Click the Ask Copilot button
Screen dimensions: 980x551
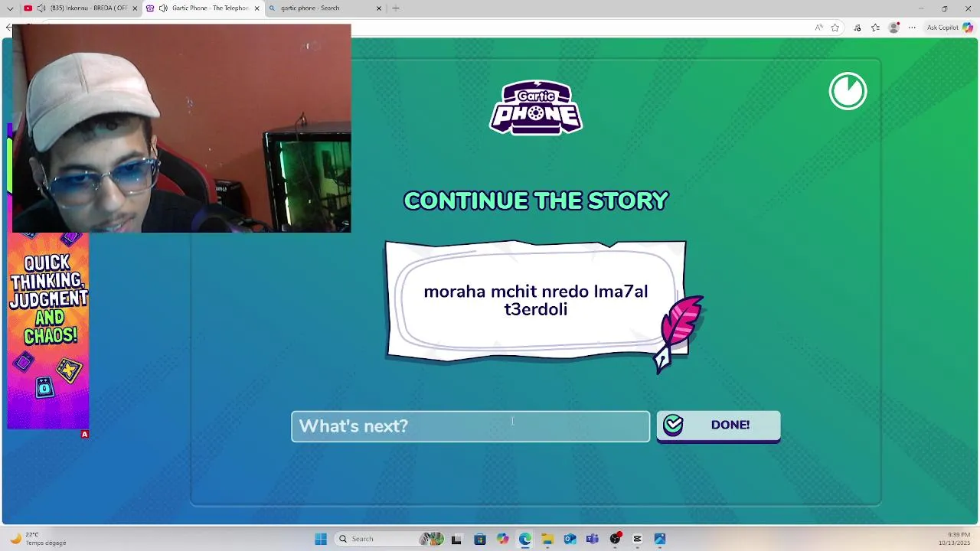(949, 28)
